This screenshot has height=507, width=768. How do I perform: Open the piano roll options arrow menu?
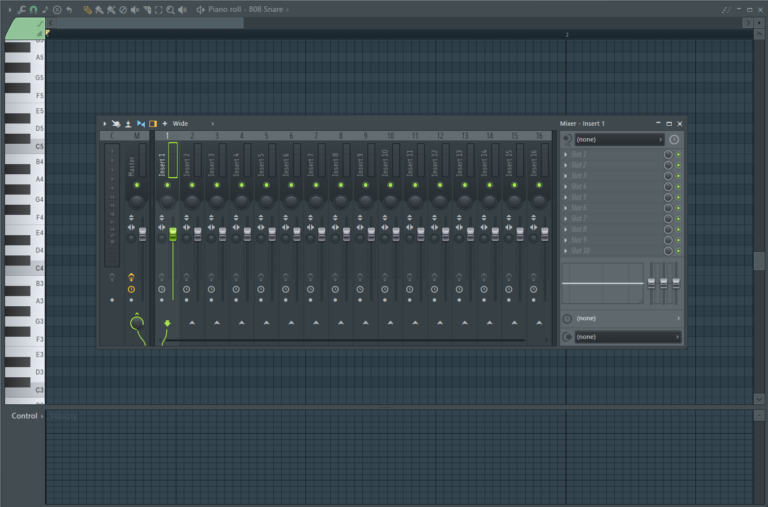[10, 9]
